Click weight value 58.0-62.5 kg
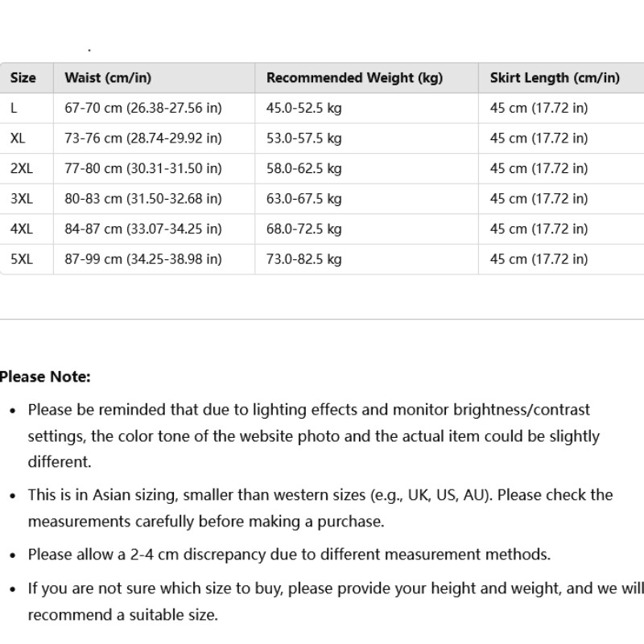 pyautogui.click(x=304, y=168)
